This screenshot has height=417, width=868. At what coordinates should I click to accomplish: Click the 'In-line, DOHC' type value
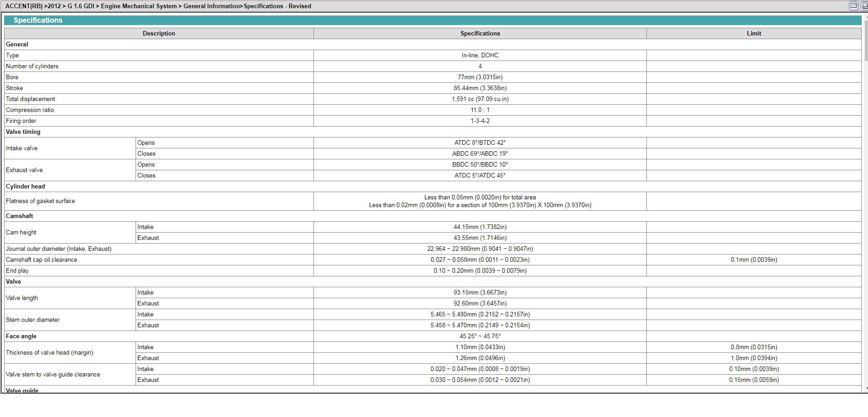point(480,55)
